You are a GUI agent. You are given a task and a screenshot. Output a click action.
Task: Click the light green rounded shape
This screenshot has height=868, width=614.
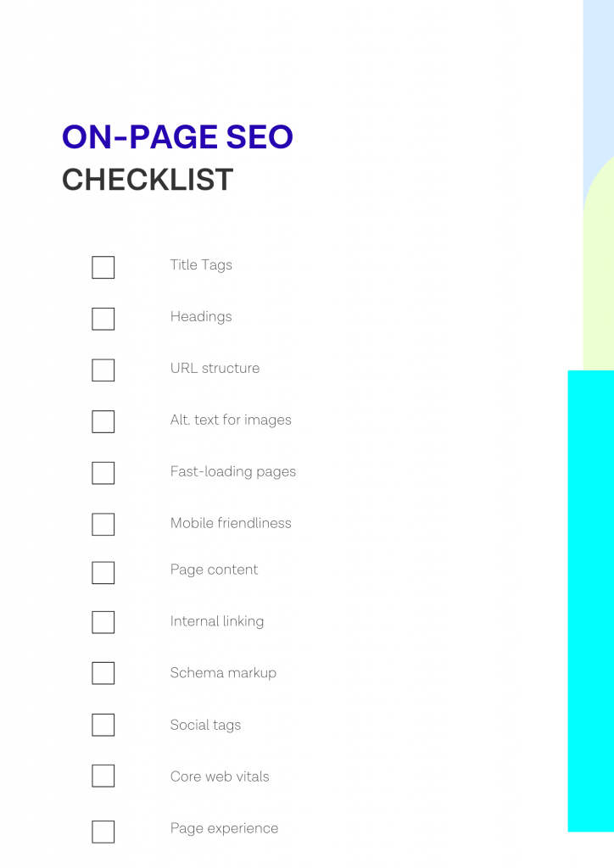pyautogui.click(x=599, y=265)
